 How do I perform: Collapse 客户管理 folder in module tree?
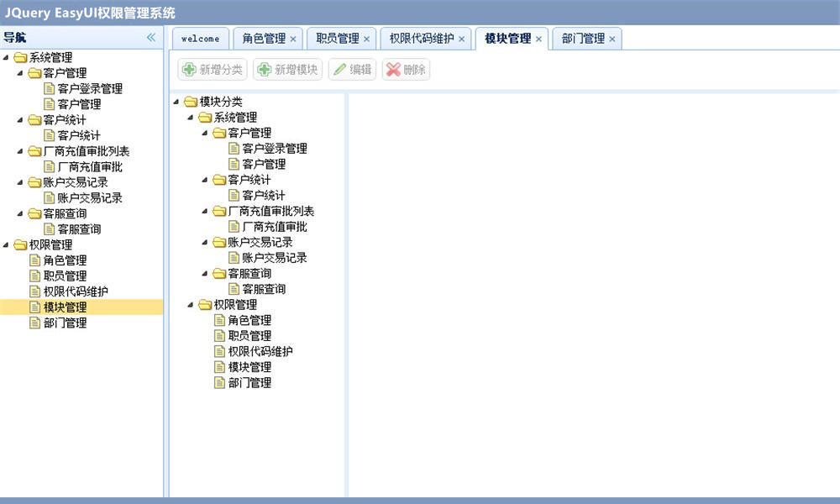pyautogui.click(x=205, y=133)
